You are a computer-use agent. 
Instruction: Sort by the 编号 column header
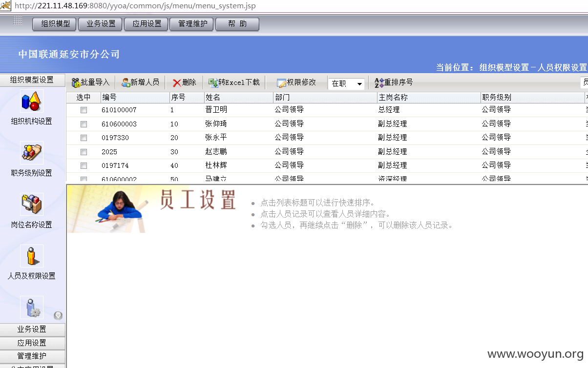(135, 98)
